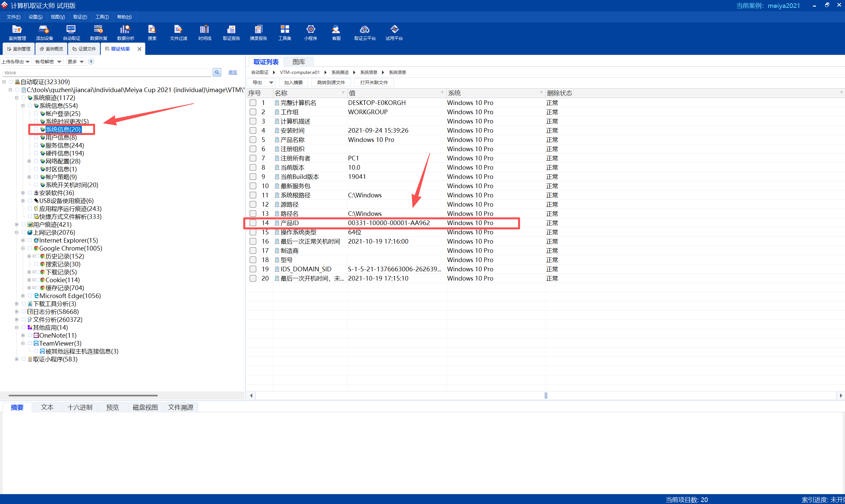Toggle the checkbox next to 用户信息(8) in tree
This screenshot has height=504, width=845.
pos(36,137)
